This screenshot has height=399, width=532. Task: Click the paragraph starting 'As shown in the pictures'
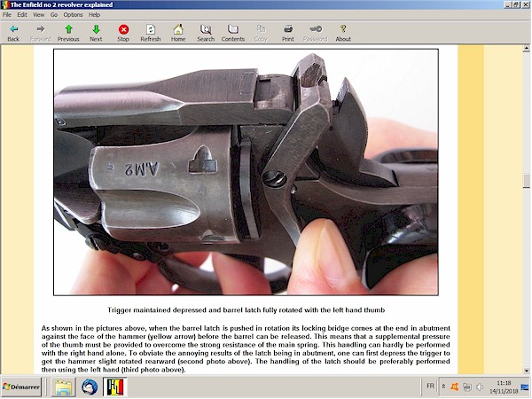pyautogui.click(x=246, y=348)
